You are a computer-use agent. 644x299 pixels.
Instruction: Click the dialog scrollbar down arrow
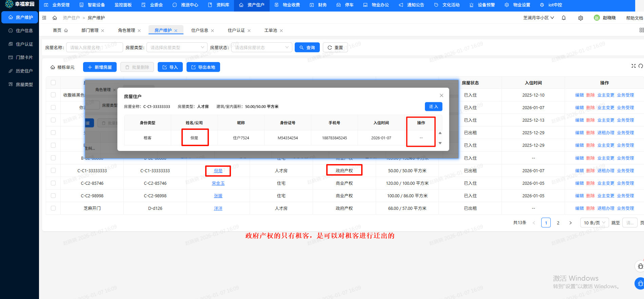click(x=440, y=143)
